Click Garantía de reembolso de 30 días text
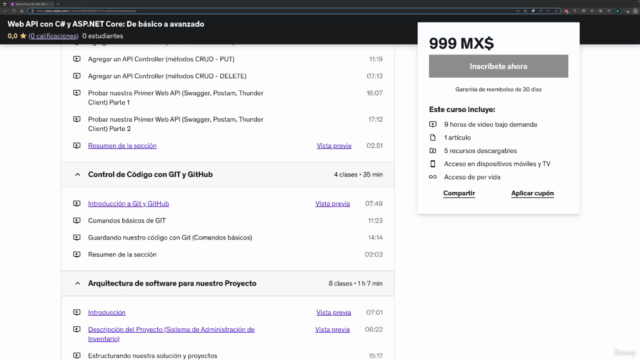This screenshot has height=360, width=640. click(x=498, y=89)
